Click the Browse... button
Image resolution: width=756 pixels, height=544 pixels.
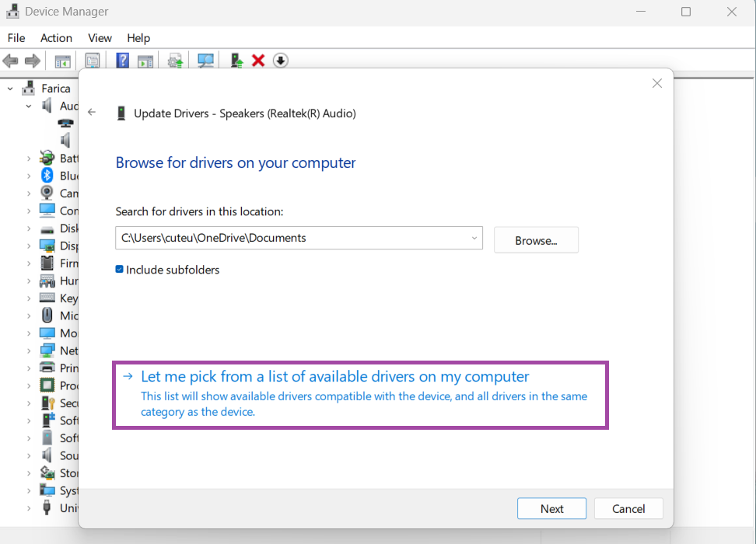coord(536,240)
